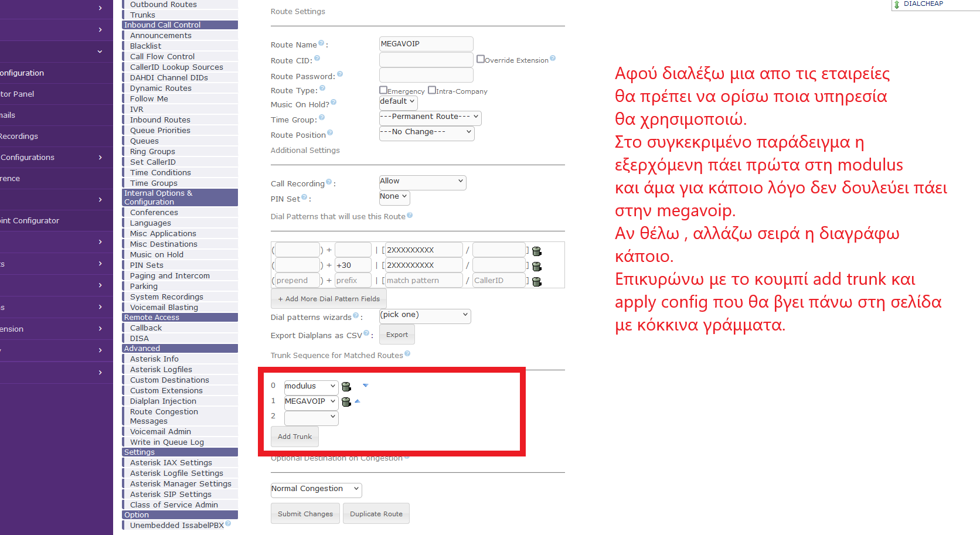Open the Time Group dropdown
The image size is (980, 535).
pos(430,117)
